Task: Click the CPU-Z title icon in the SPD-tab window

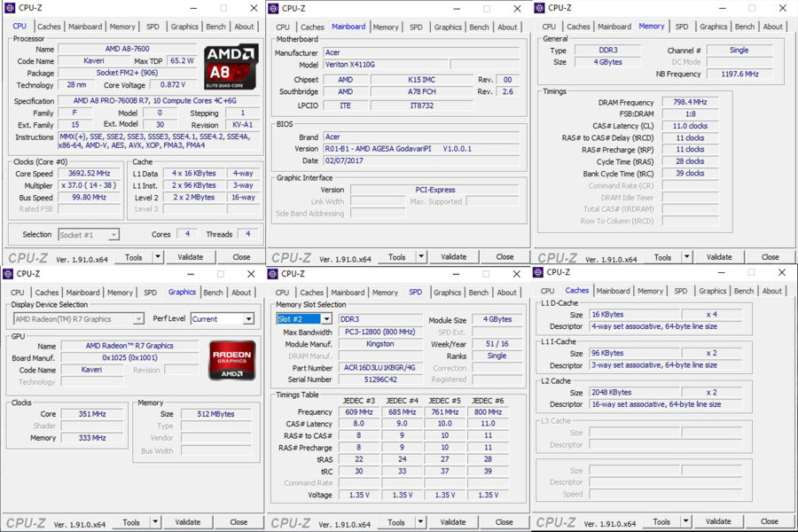Action: click(x=273, y=274)
